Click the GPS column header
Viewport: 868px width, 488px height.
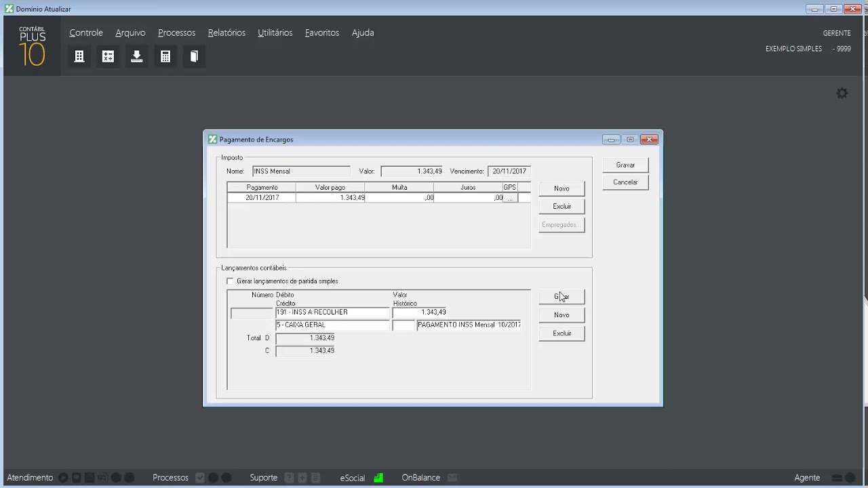tap(510, 188)
